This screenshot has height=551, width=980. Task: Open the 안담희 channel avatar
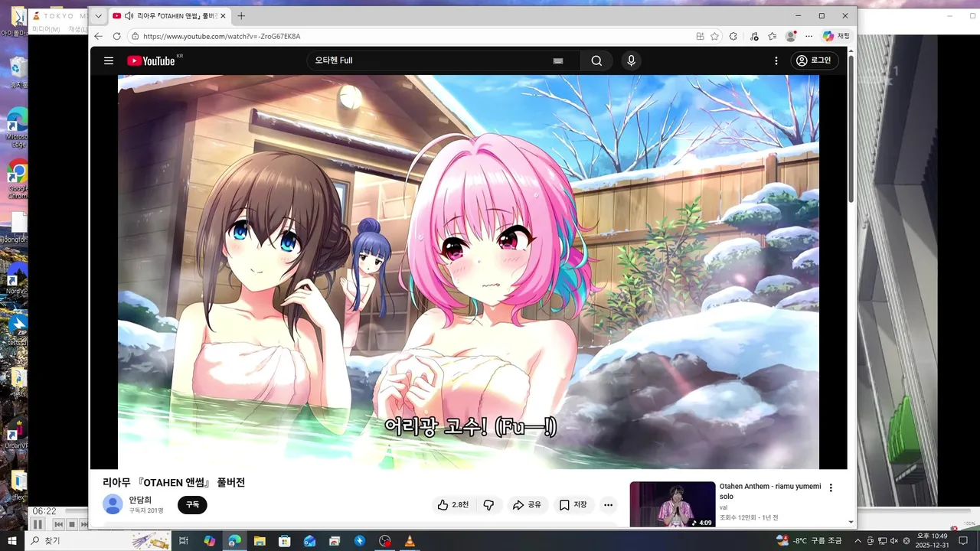click(113, 504)
